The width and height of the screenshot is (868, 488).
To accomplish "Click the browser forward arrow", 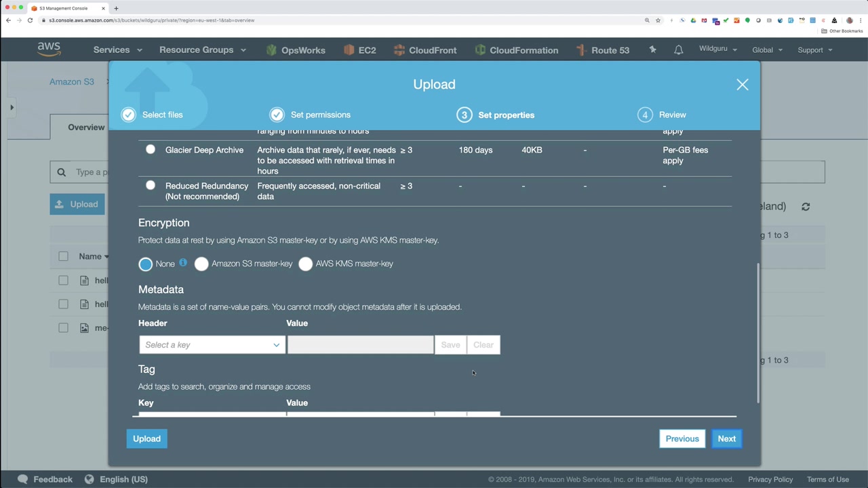I will [19, 20].
